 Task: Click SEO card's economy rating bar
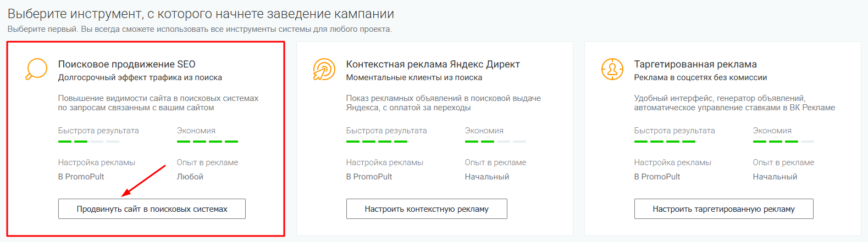(207, 142)
